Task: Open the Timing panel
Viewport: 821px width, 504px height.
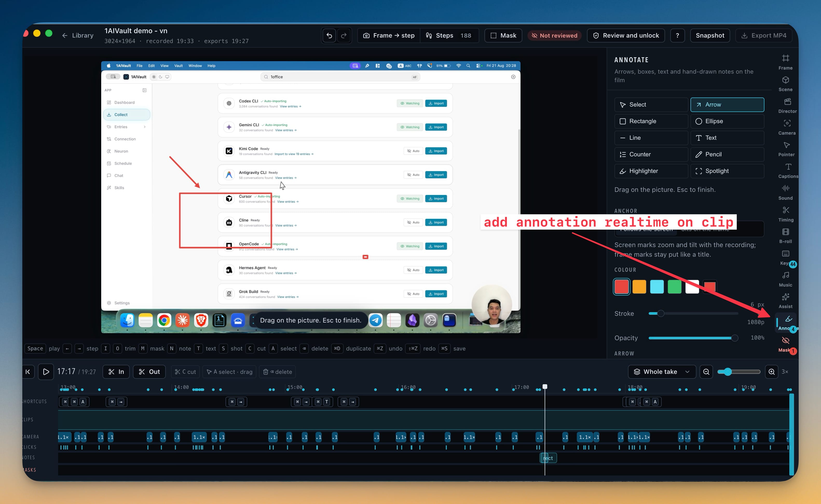Action: coord(786,214)
